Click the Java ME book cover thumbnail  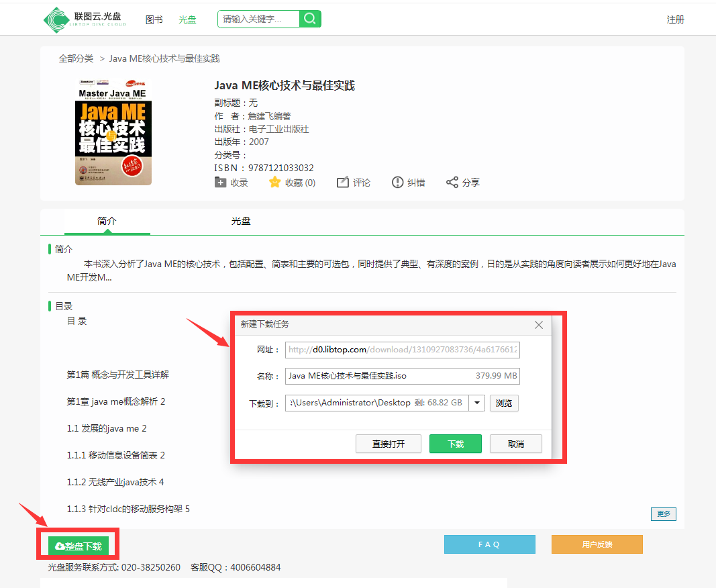pos(113,132)
